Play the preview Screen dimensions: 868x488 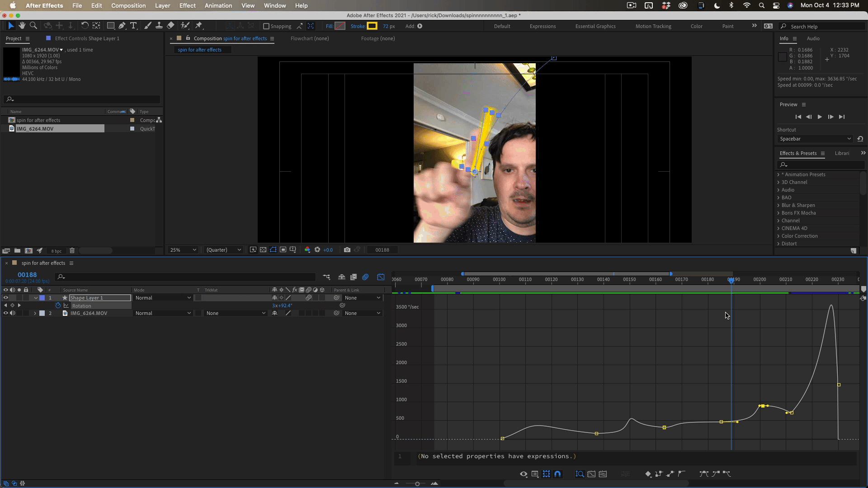coord(820,117)
